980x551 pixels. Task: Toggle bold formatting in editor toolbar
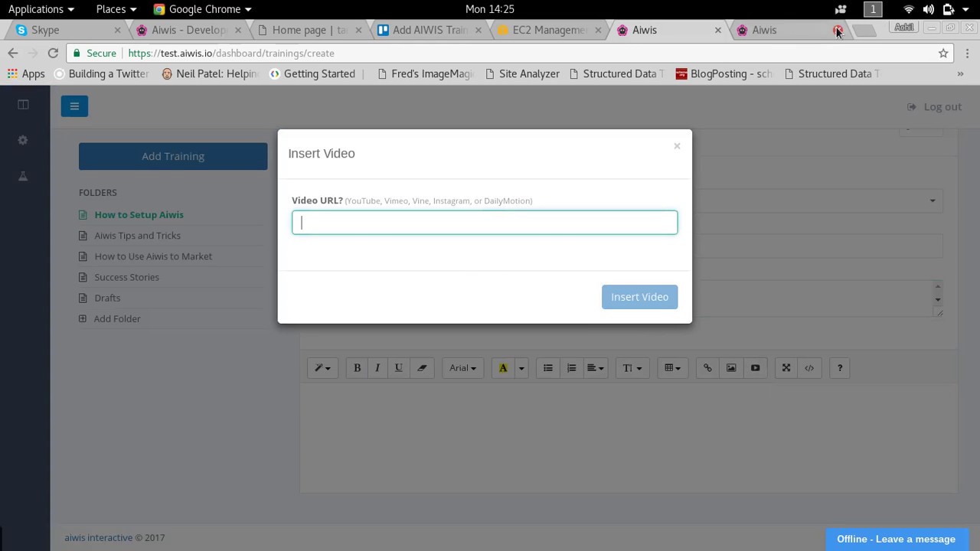(x=357, y=368)
